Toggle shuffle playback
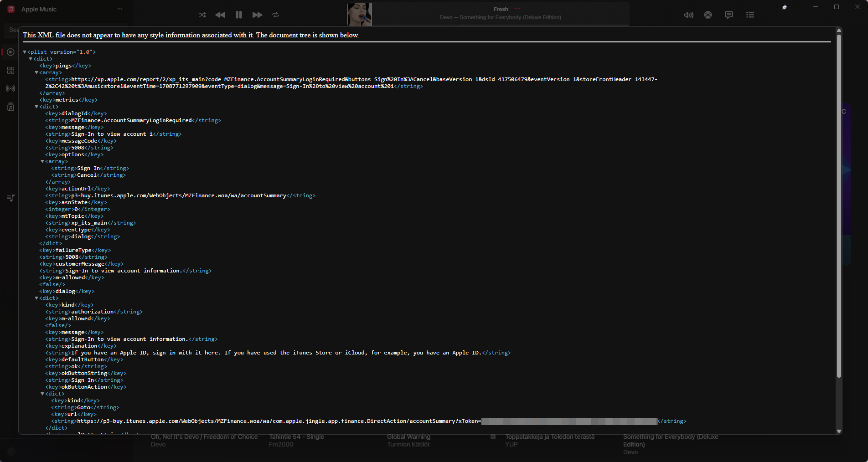Viewport: 868px width, 462px height. click(202, 15)
